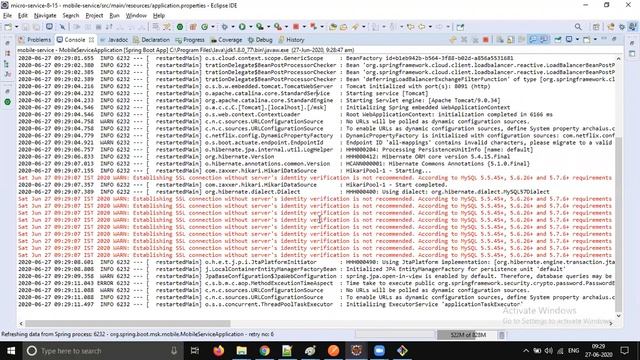Expand the Back history dropdown arrow
Screen dimensions: 640x360
(430, 27)
